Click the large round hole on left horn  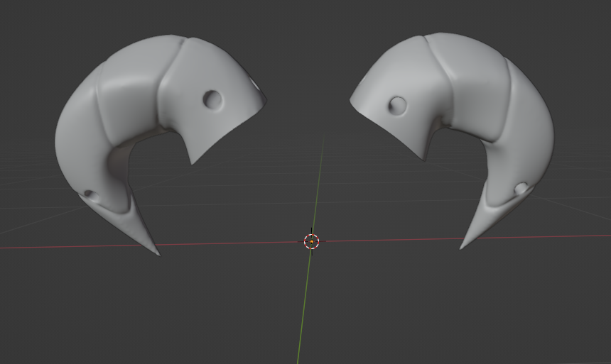coord(212,99)
